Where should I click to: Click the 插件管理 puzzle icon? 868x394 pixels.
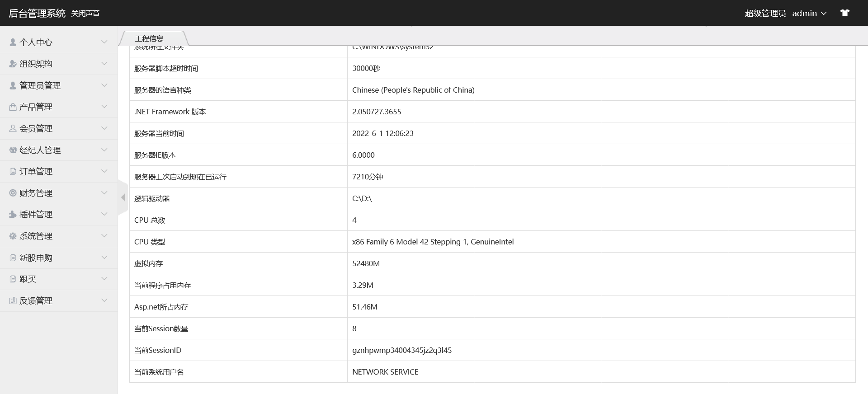point(13,214)
